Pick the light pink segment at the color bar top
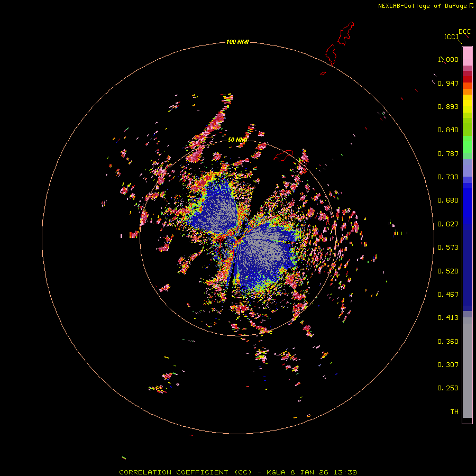This screenshot has width=476, height=476. tap(467, 56)
